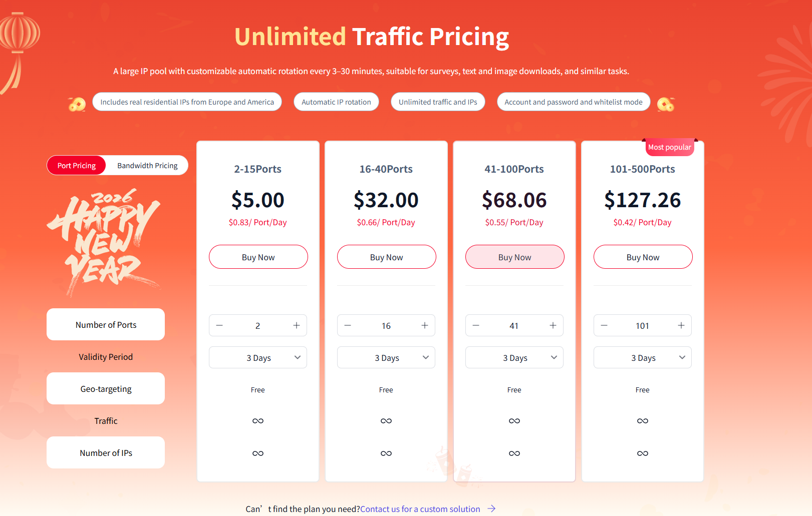Click the port number field showing 41
The width and height of the screenshot is (812, 516).
[514, 326]
